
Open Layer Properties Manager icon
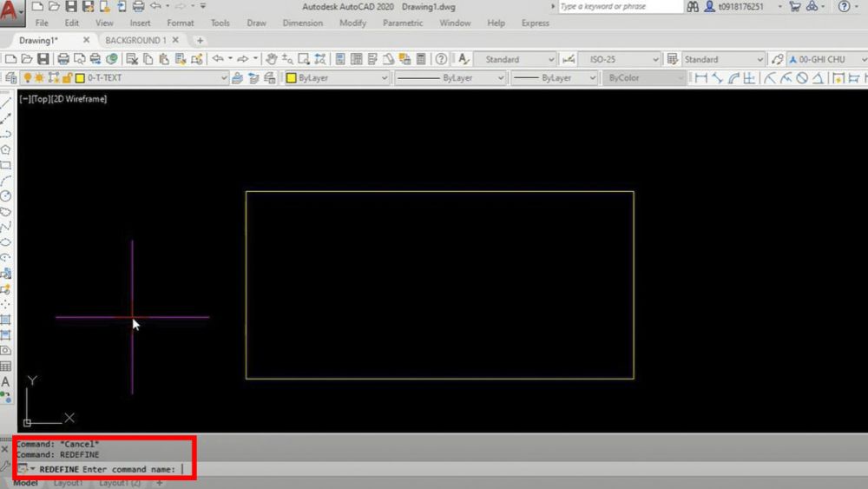(10, 78)
